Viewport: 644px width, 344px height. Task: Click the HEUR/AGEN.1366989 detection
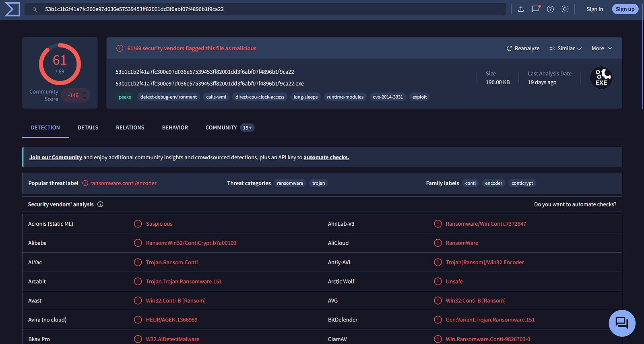(172, 320)
